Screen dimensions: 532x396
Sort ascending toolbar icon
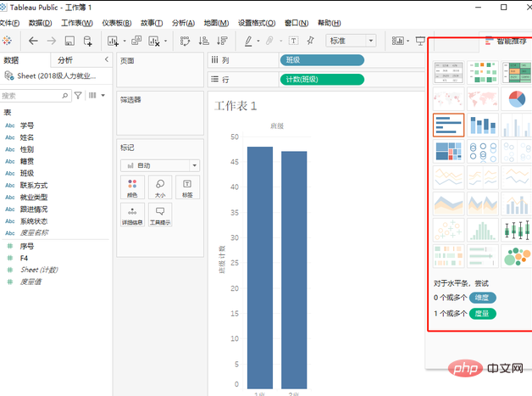point(203,41)
